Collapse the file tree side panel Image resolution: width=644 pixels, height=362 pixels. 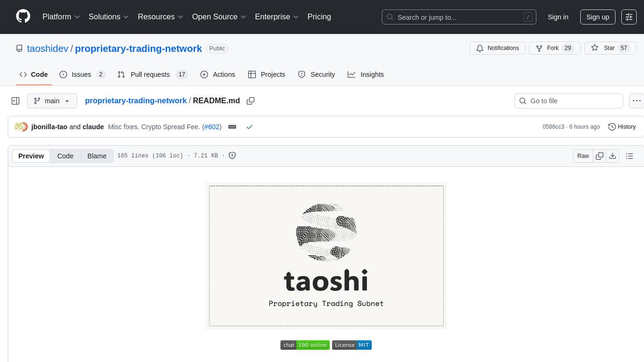pyautogui.click(x=16, y=101)
